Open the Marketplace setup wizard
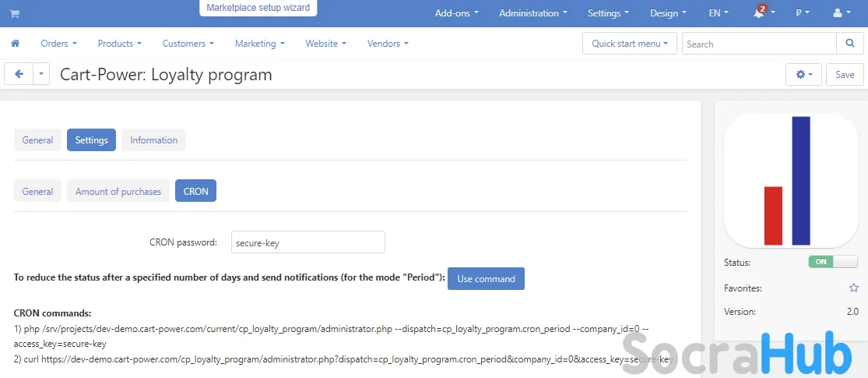 258,8
